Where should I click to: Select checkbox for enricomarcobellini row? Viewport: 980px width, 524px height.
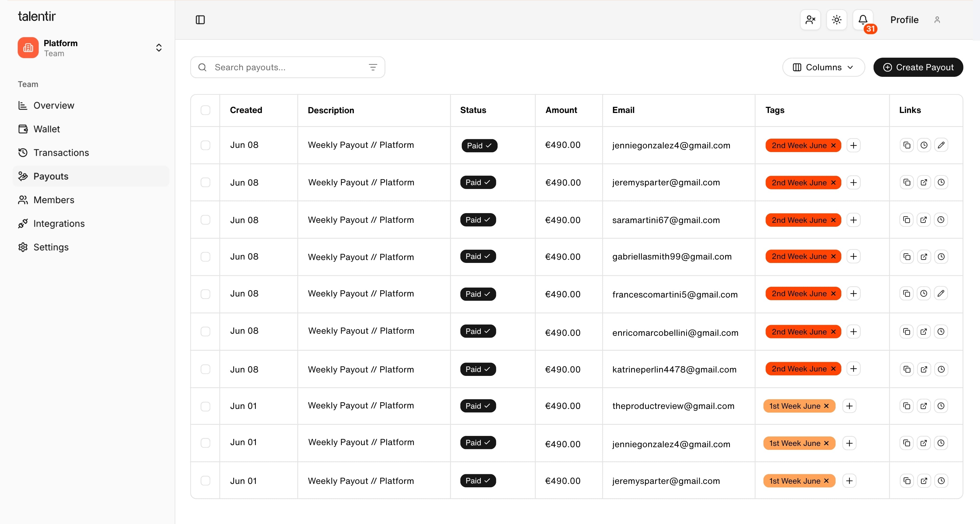tap(206, 331)
